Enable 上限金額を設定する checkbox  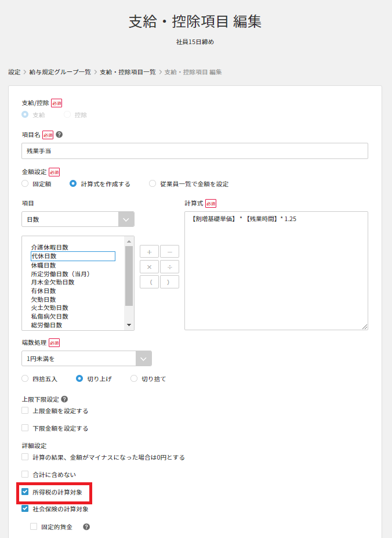[x=25, y=410]
